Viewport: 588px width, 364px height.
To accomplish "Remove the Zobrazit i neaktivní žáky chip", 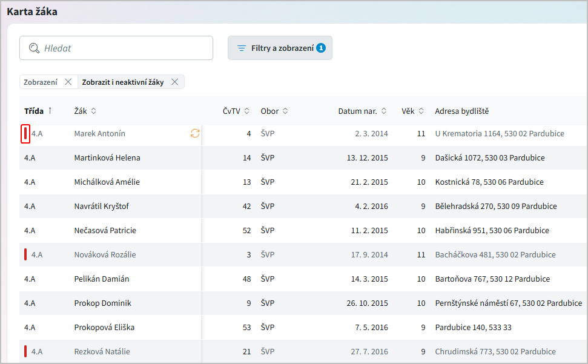I will coord(174,82).
